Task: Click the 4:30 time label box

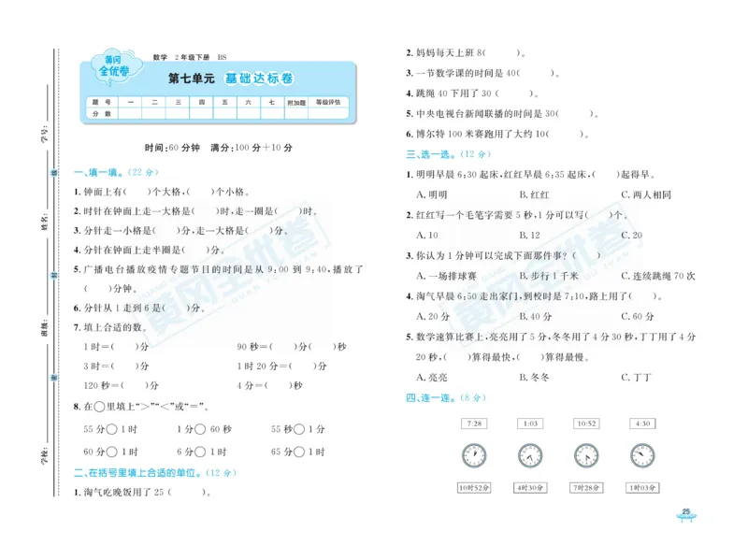Action: (x=640, y=424)
